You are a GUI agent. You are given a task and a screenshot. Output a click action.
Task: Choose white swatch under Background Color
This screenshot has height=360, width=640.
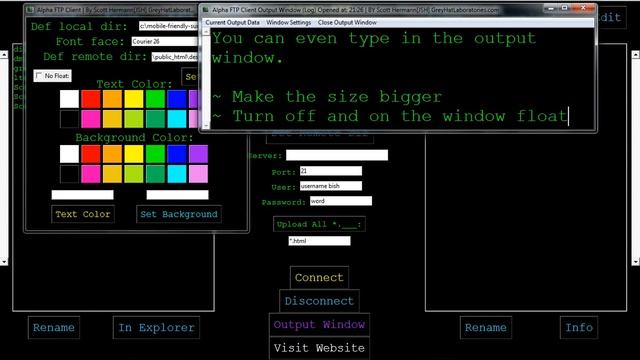(x=69, y=154)
